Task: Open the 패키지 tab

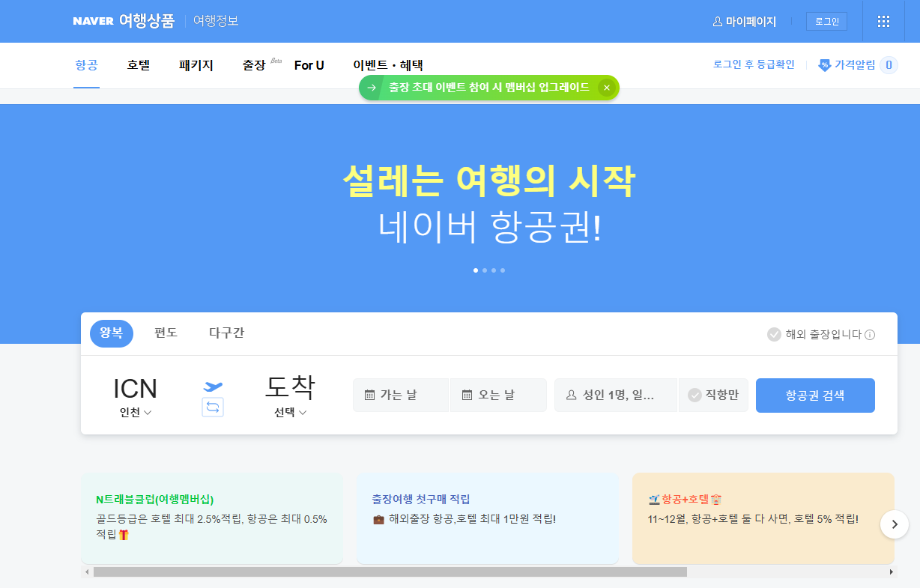Action: click(196, 65)
